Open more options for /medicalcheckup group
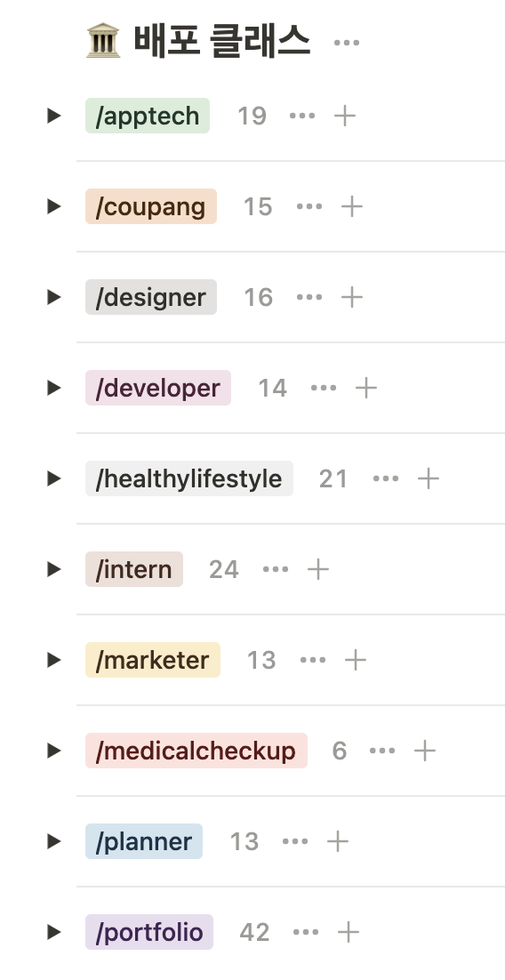This screenshot has height=980, width=505. coord(382,751)
